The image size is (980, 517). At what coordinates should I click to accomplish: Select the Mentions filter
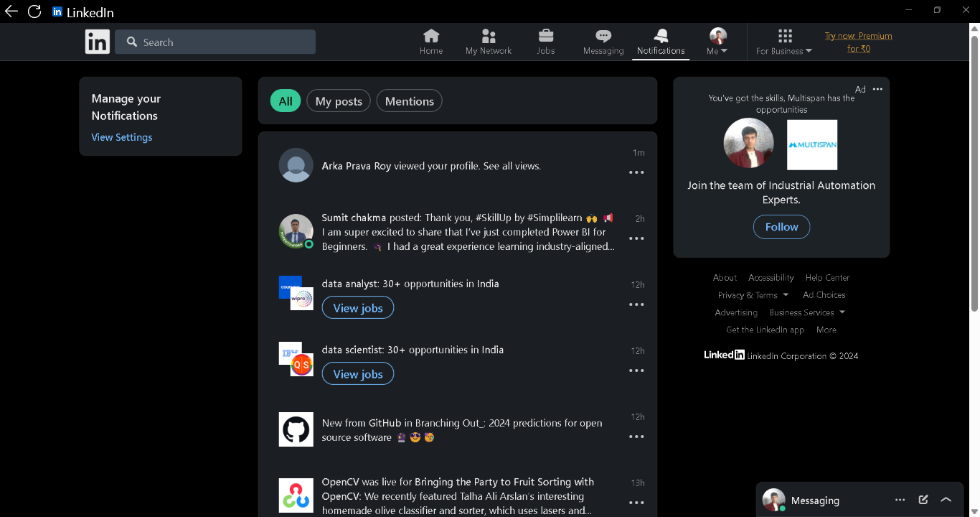coord(410,101)
